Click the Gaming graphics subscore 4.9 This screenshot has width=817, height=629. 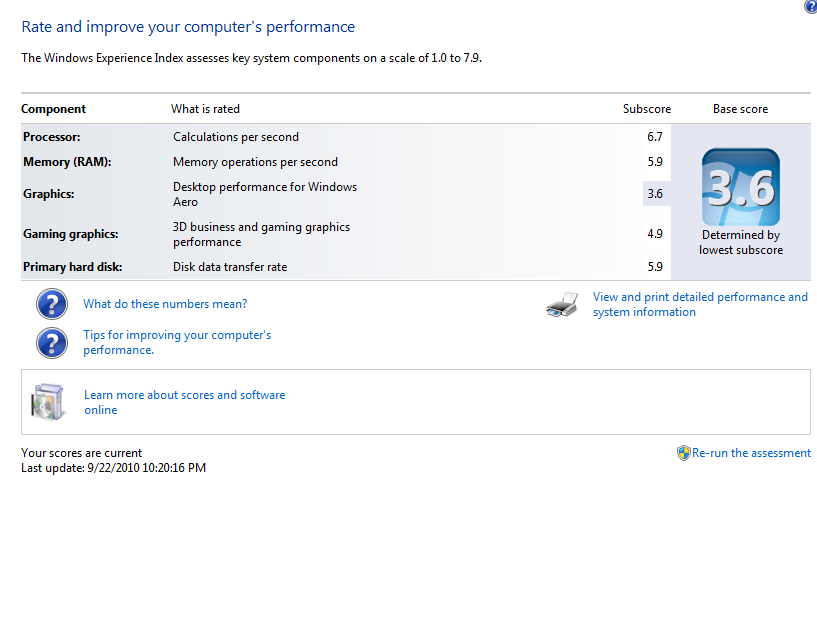click(x=655, y=234)
